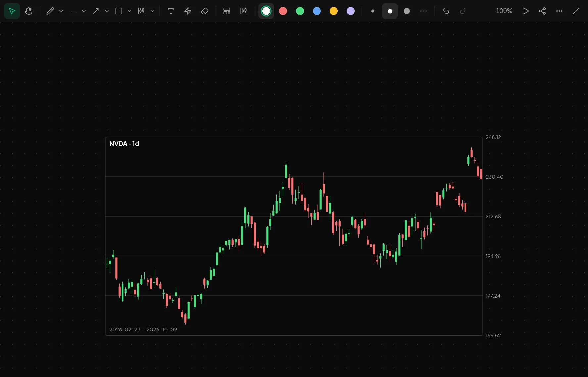
Task: Click the 248.12 price axis label
Action: click(x=493, y=137)
